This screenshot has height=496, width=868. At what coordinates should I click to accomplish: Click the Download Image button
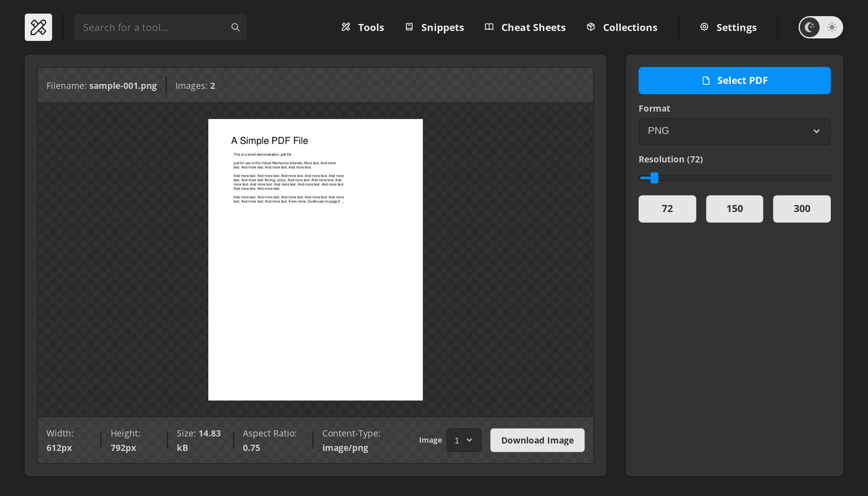point(537,440)
